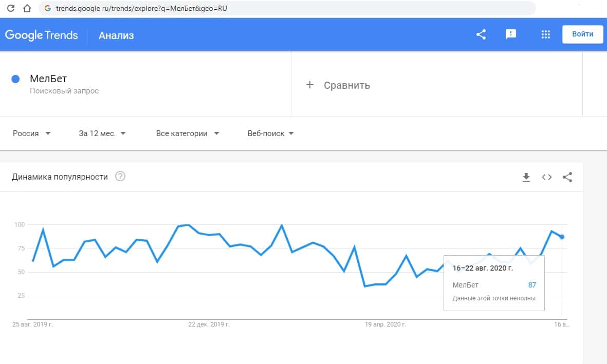Share the popularity dynamics chart
The height and width of the screenshot is (364, 607).
[x=567, y=177]
